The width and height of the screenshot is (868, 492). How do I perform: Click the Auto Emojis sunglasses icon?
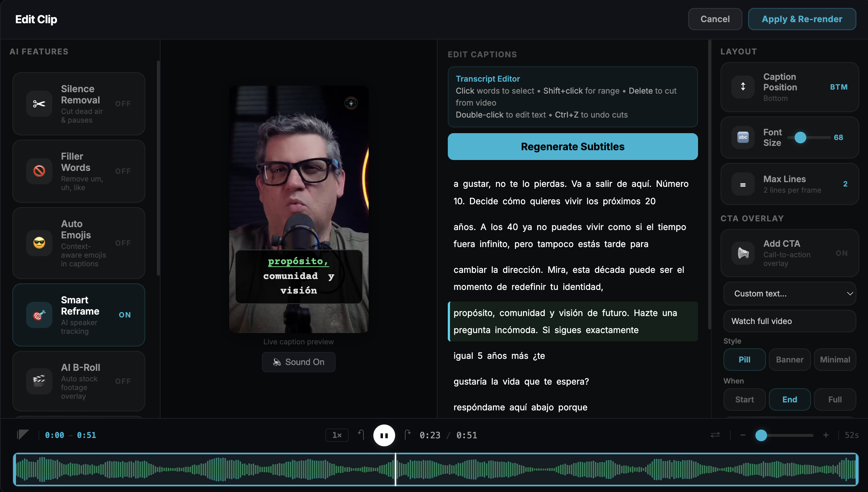(39, 243)
